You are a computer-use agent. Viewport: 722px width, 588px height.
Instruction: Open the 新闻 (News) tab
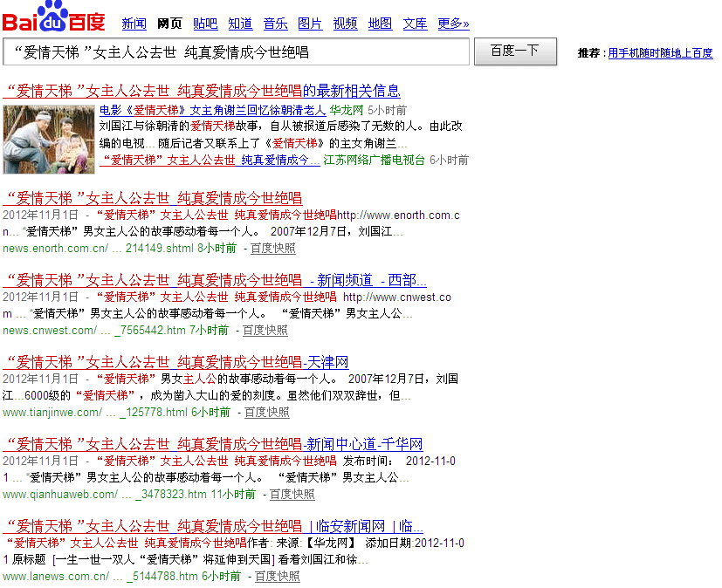point(134,24)
